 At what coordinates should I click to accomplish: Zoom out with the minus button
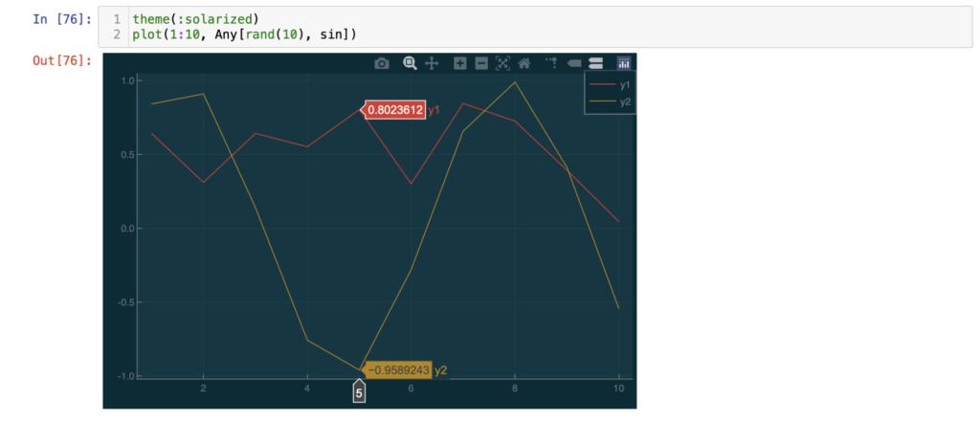pyautogui.click(x=481, y=63)
